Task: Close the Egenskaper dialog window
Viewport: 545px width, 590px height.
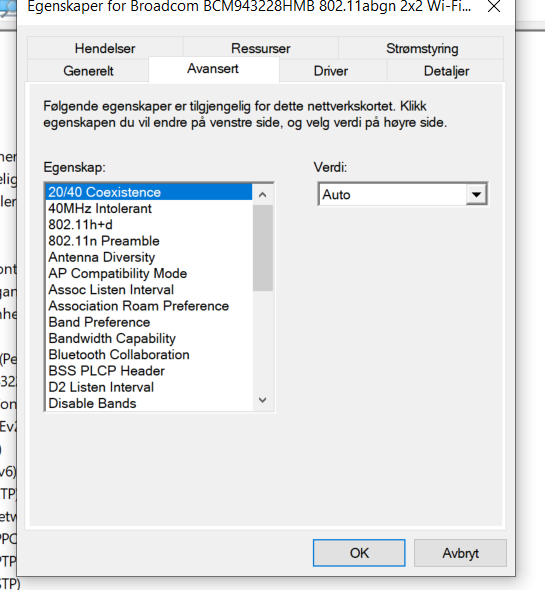Action: pyautogui.click(x=494, y=6)
